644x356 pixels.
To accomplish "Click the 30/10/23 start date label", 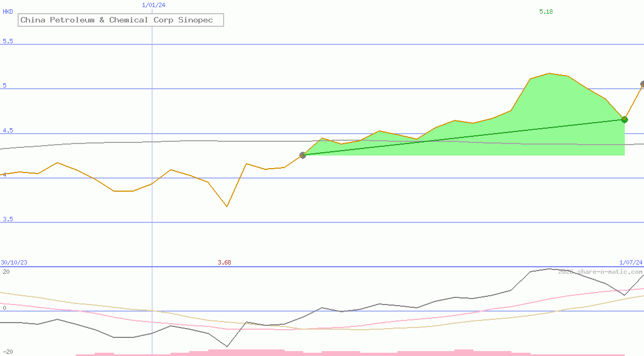I will [x=14, y=262].
